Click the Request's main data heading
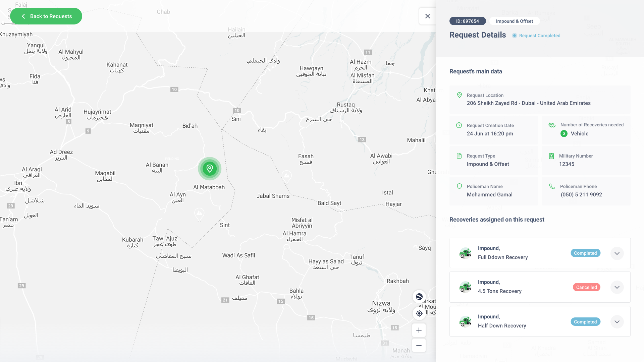The height and width of the screenshot is (362, 644). click(x=476, y=71)
